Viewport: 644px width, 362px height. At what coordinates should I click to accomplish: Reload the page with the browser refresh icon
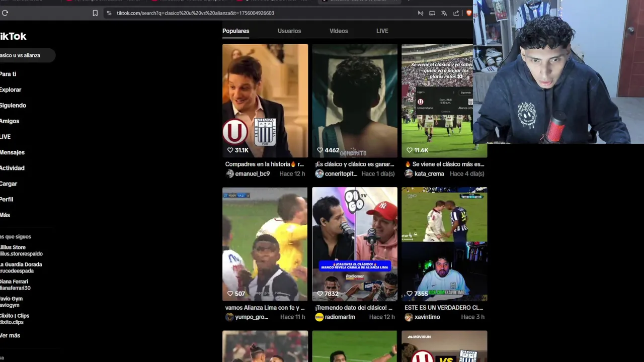click(5, 13)
